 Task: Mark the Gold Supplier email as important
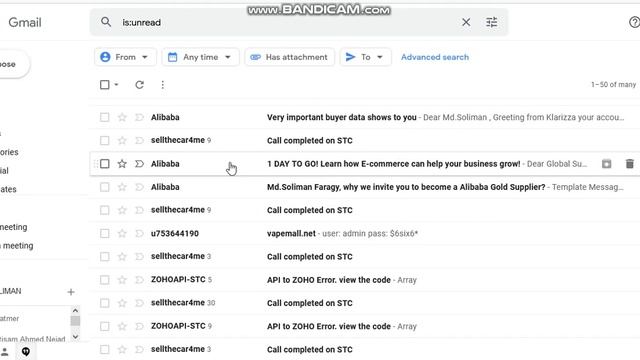pyautogui.click(x=139, y=187)
